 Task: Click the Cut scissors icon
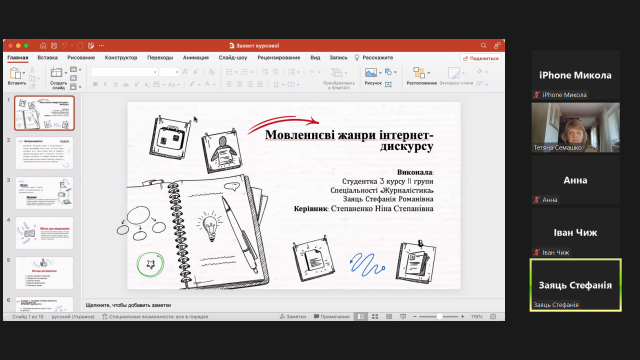pyautogui.click(x=32, y=70)
